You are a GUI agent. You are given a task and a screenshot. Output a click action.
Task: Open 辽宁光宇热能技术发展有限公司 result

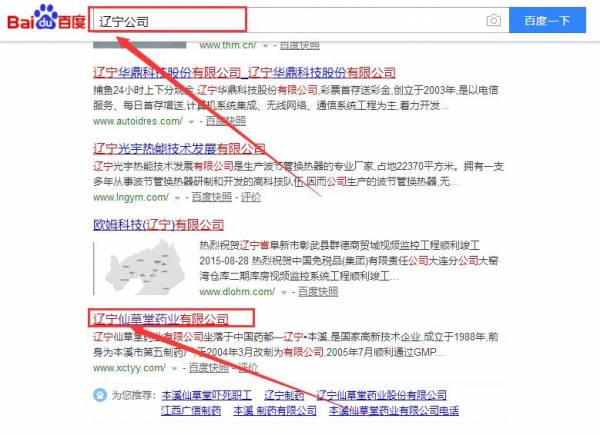tap(179, 148)
